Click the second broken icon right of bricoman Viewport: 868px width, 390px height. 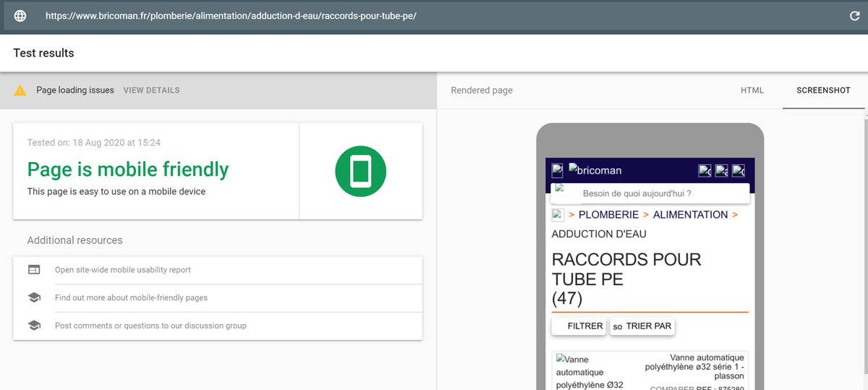click(721, 171)
